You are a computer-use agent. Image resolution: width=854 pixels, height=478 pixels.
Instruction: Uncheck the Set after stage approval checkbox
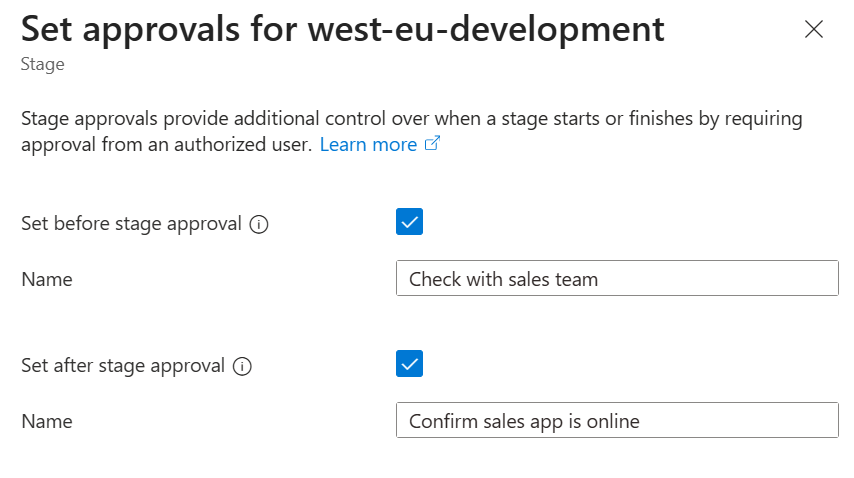410,364
